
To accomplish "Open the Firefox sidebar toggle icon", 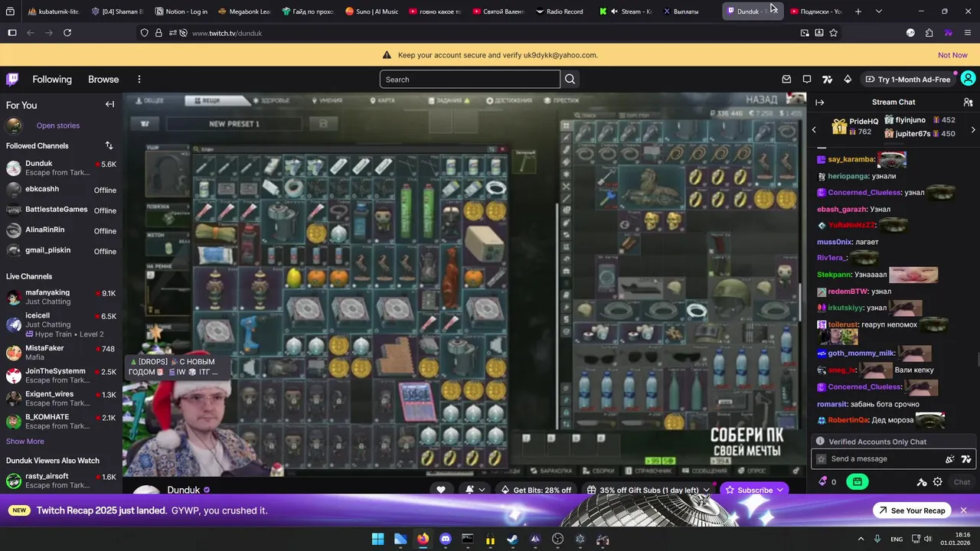I will [12, 33].
